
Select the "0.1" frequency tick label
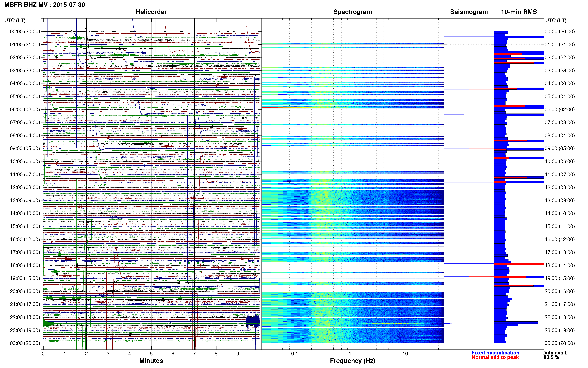(295, 354)
